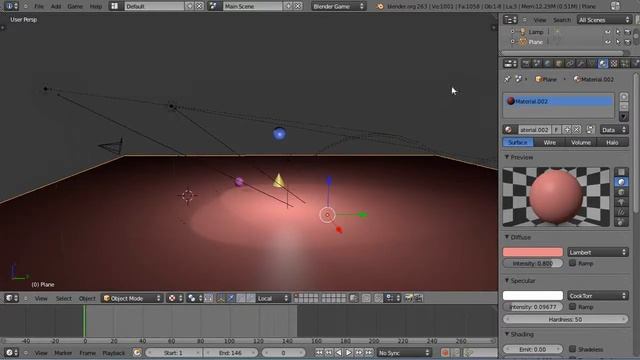The width and height of the screenshot is (640, 360).
Task: Add a new screen layout with plus button
Action: tap(189, 6)
